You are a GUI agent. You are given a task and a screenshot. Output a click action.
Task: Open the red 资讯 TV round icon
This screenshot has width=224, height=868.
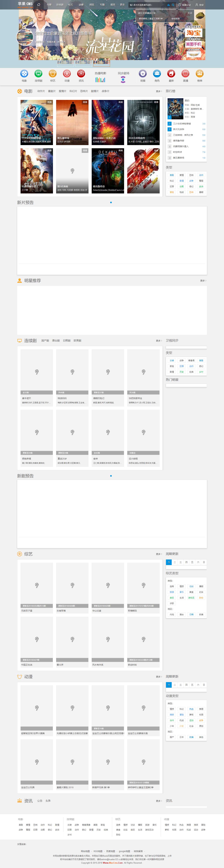coord(81,73)
